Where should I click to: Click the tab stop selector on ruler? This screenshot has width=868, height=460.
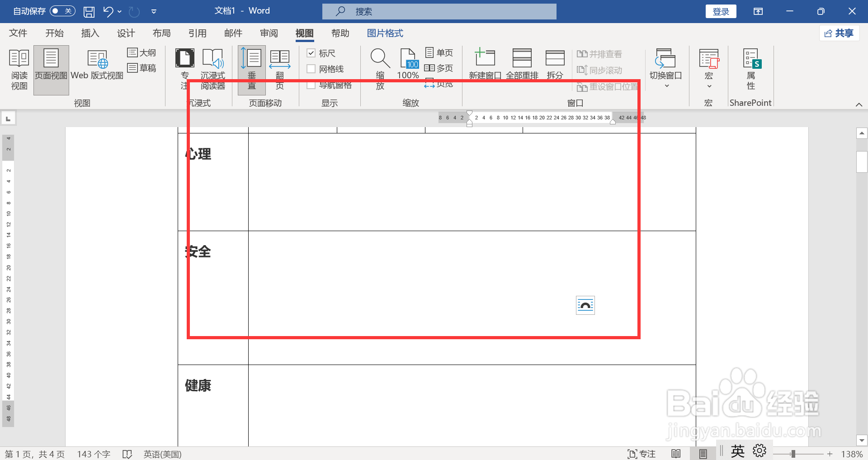coord(8,119)
